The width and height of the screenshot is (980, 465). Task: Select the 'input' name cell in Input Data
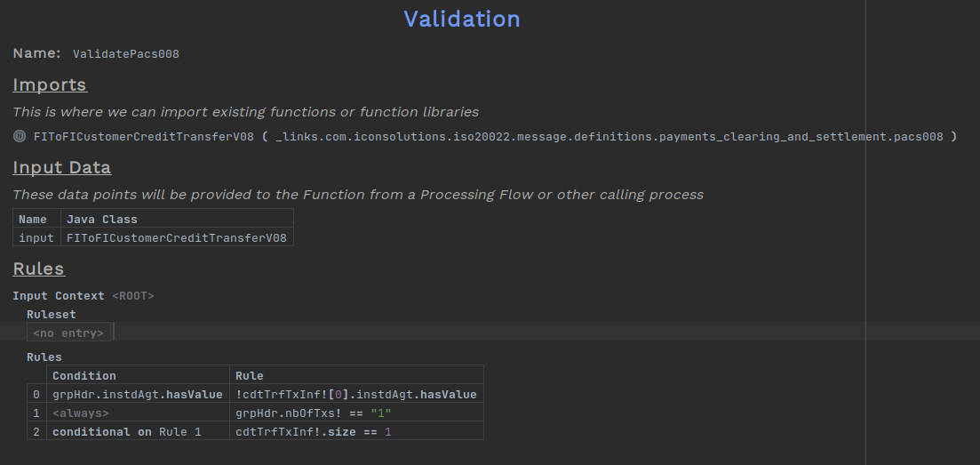point(36,237)
